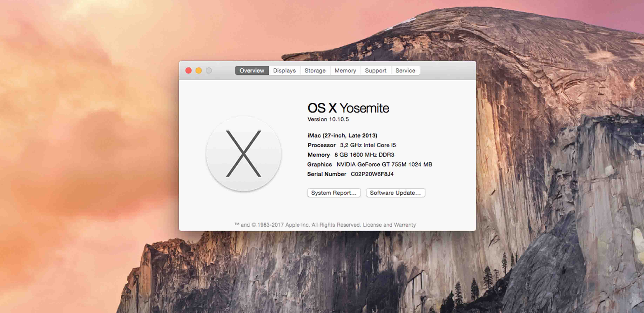
Task: Open the Support tab
Action: [x=375, y=70]
